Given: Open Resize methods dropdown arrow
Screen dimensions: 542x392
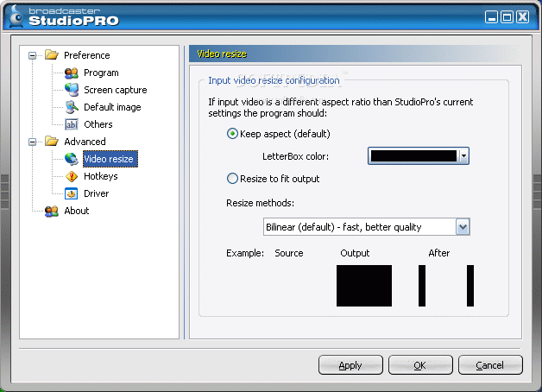Looking at the screenshot, I should 463,227.
